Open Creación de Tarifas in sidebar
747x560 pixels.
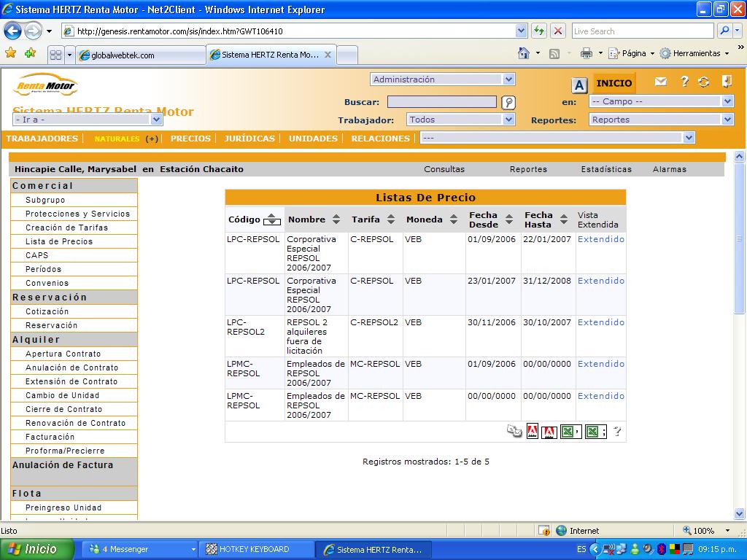(66, 227)
